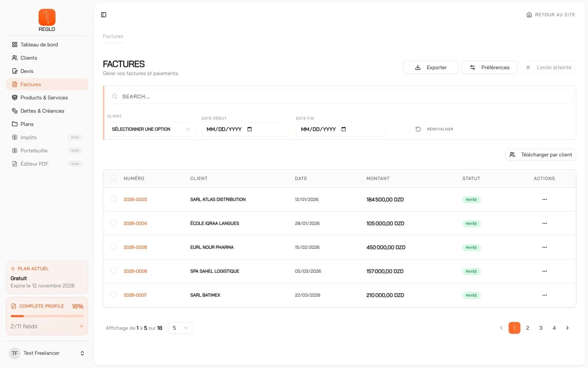The width and height of the screenshot is (588, 368).
Task: Go to previous page arrow
Action: click(501, 328)
